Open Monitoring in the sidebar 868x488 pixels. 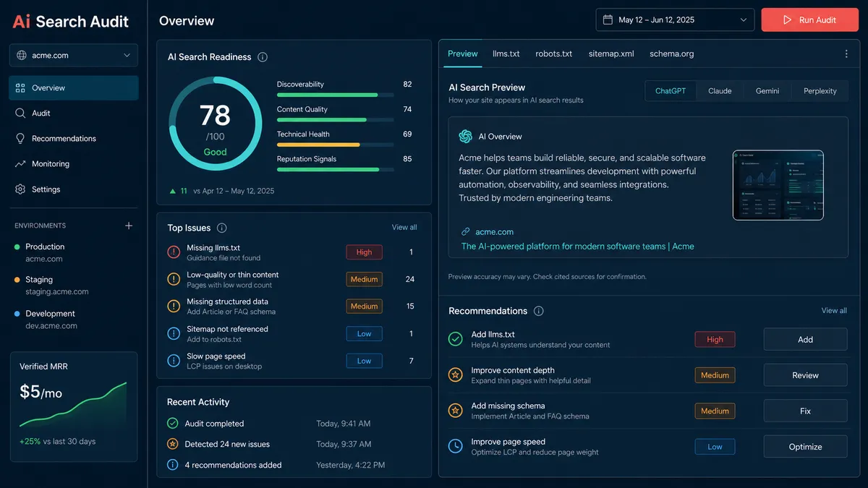coord(74,164)
